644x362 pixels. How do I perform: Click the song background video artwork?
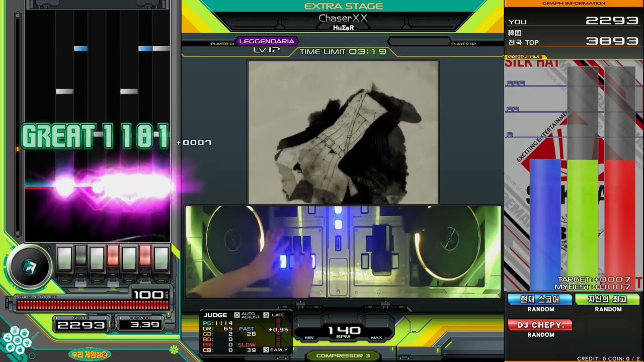click(343, 132)
